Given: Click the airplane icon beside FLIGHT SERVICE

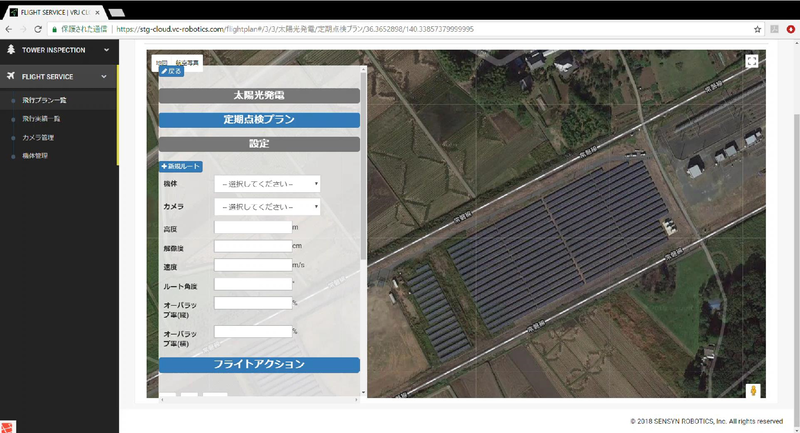Looking at the screenshot, I should [x=11, y=76].
